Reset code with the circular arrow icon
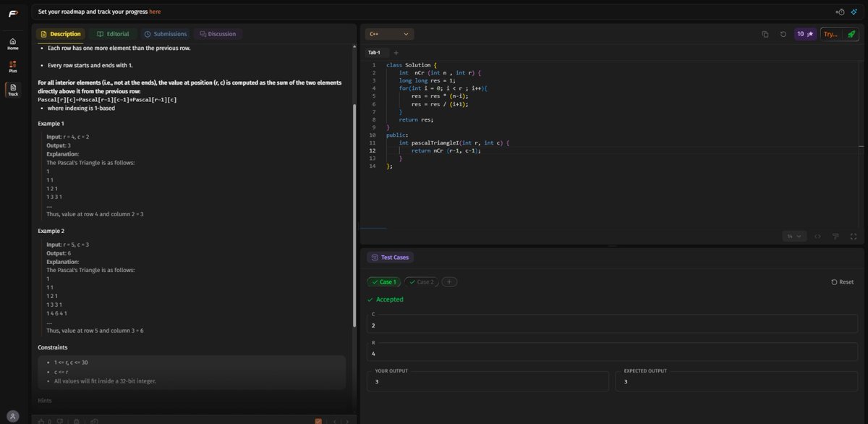This screenshot has height=424, width=868. [783, 34]
